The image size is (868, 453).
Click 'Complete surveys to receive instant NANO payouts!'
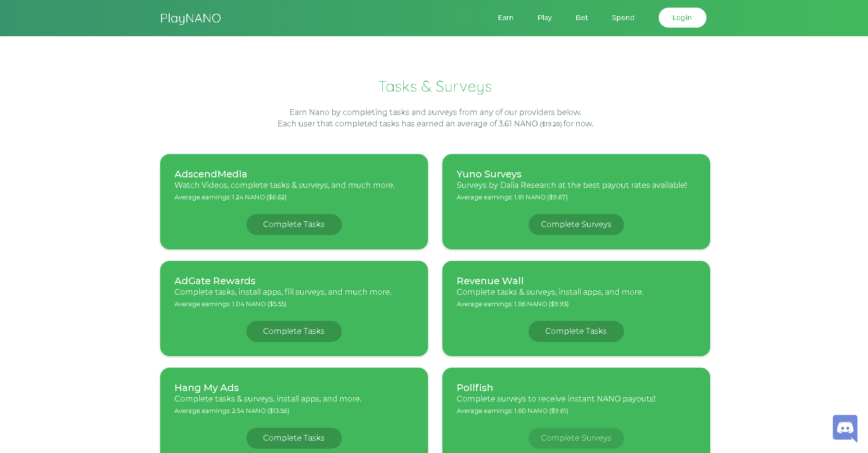[x=556, y=399]
